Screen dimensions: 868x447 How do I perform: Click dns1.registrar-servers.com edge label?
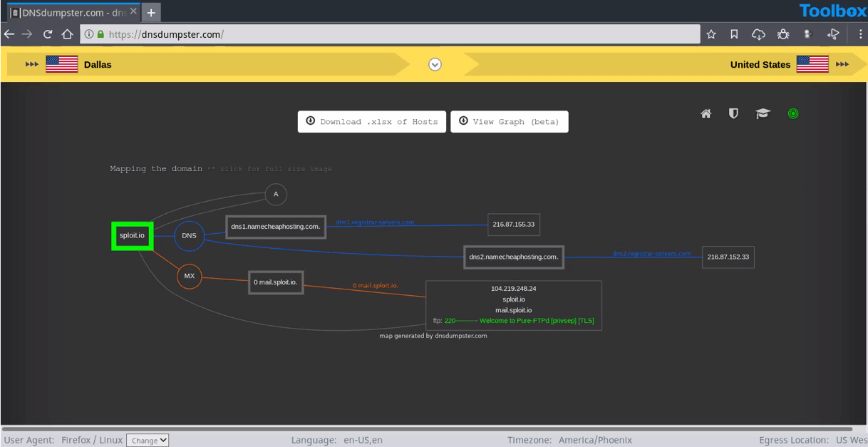pos(375,222)
